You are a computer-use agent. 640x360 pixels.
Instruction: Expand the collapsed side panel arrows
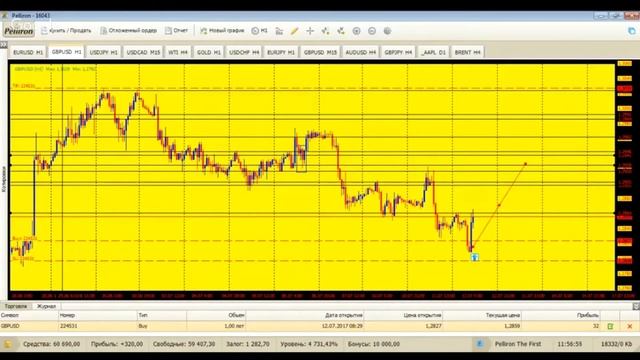(3, 44)
